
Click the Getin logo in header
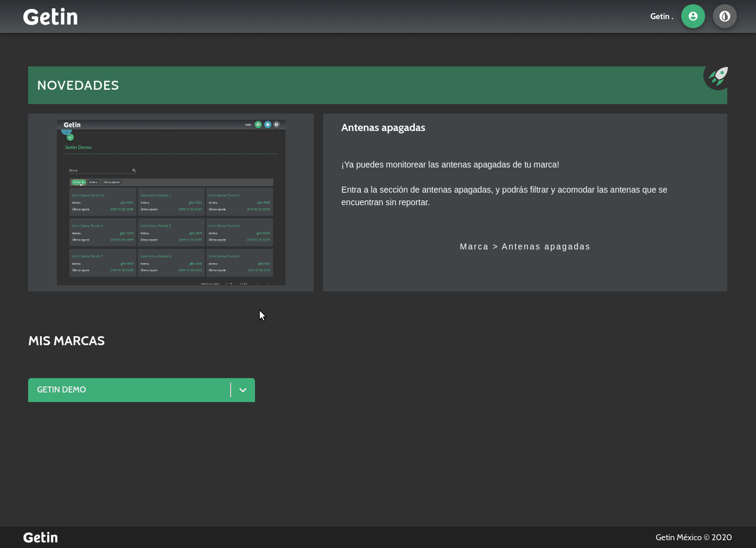[50, 17]
